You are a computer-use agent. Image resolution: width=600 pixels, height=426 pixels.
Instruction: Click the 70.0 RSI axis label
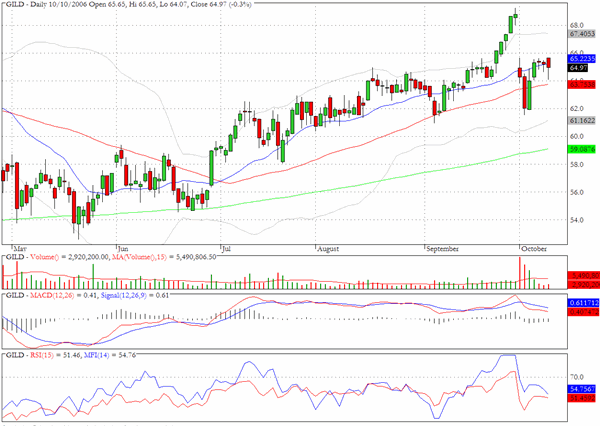click(577, 377)
